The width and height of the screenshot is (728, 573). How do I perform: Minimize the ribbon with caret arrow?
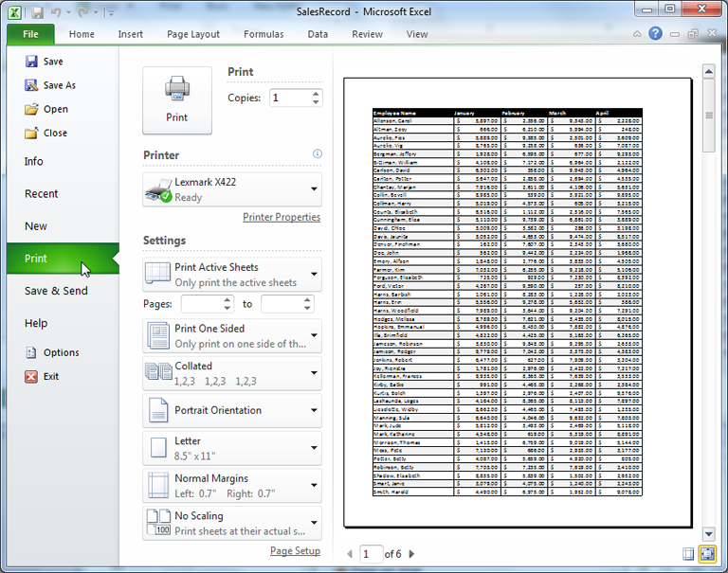638,34
